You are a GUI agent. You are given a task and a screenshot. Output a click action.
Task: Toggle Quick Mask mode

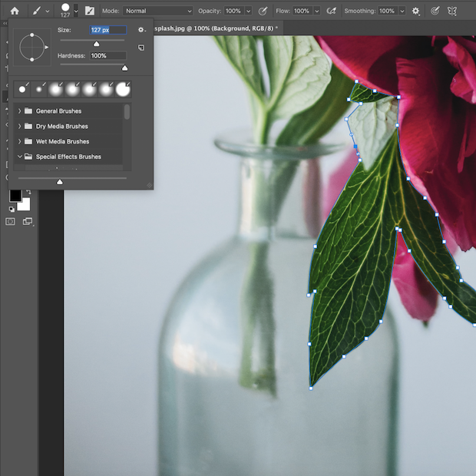point(11,222)
